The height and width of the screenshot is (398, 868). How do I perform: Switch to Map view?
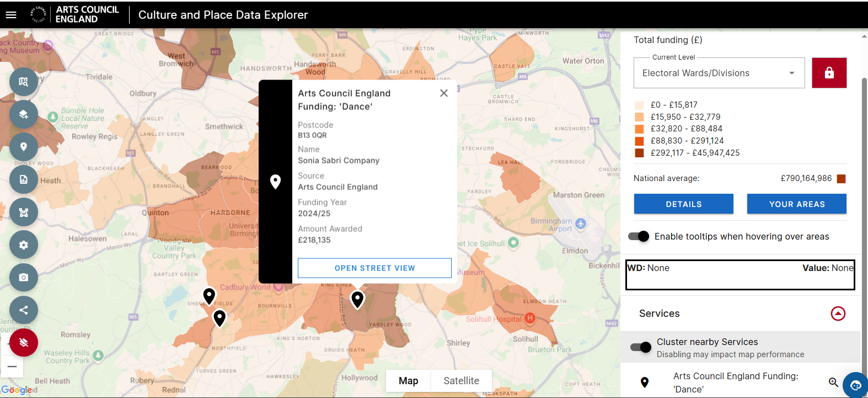click(409, 381)
